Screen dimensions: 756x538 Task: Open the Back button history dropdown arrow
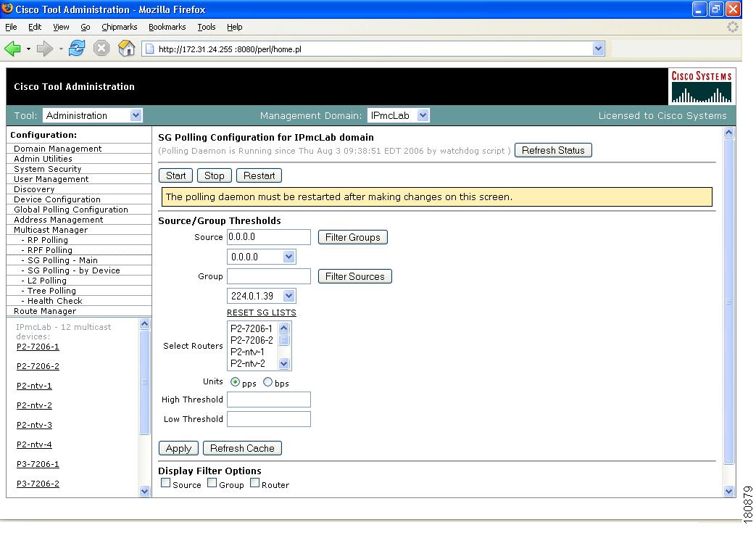pyautogui.click(x=28, y=49)
